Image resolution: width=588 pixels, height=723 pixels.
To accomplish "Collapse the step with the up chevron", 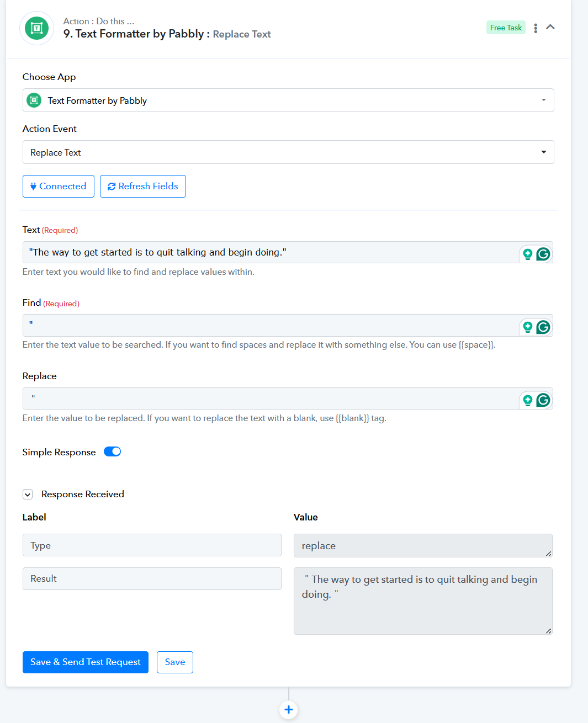I will [550, 27].
